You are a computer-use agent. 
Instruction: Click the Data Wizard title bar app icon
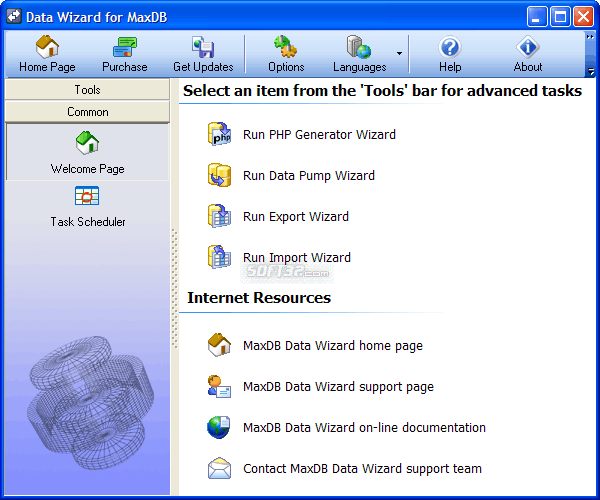[x=14, y=17]
